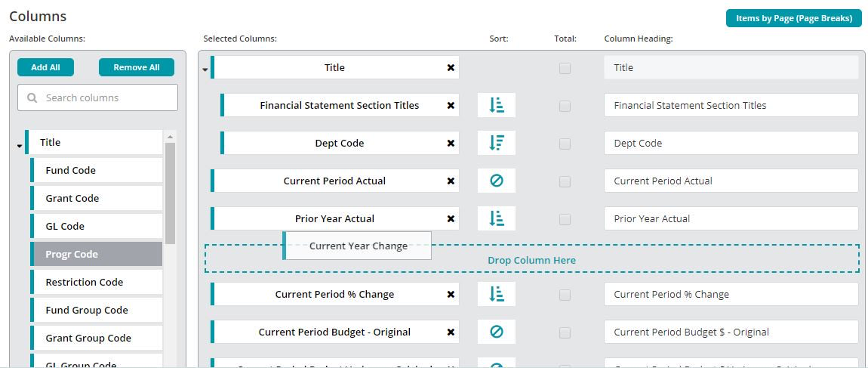Edit Current Period % Change heading field
This screenshot has width=868, height=368.
pyautogui.click(x=731, y=294)
